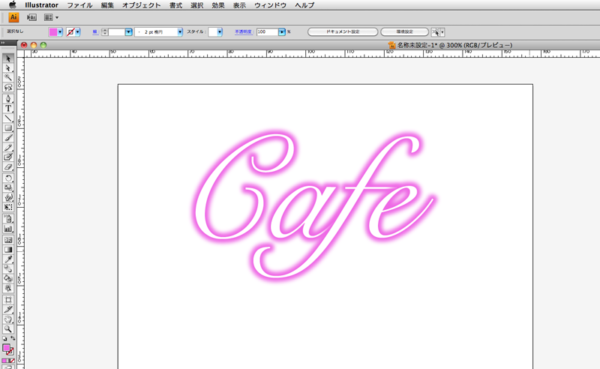This screenshot has height=369, width=600.
Task: Select the Selection (black arrow) tool
Action: (8, 59)
